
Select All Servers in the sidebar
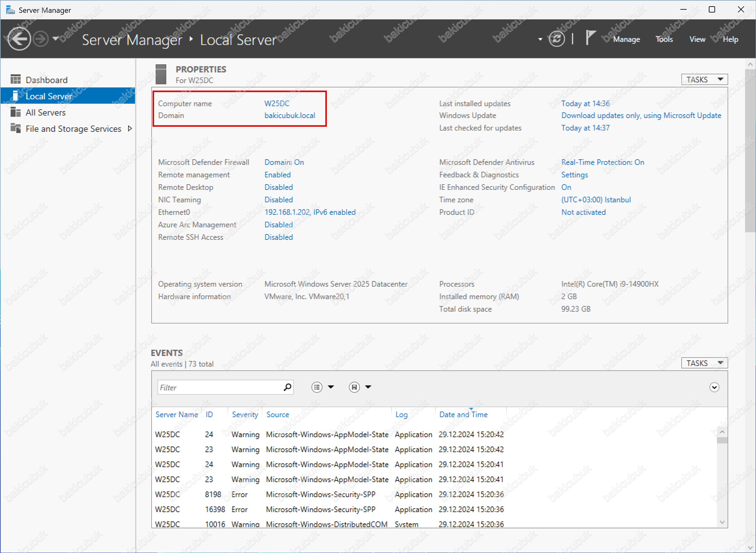(68, 112)
